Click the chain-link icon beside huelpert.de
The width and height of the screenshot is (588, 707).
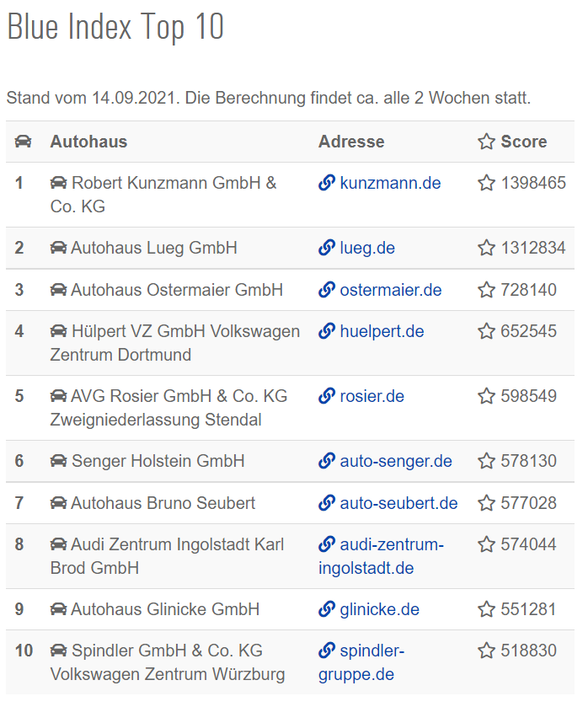point(327,331)
